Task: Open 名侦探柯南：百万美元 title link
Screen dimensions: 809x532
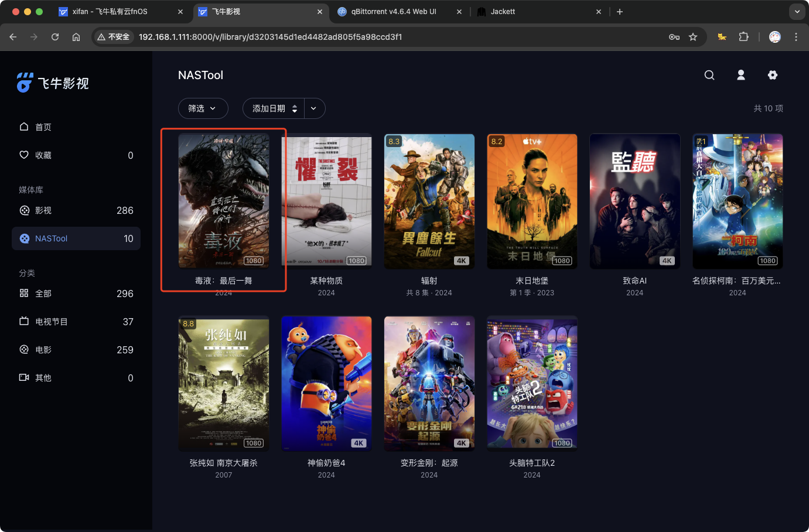Action: pos(737,281)
